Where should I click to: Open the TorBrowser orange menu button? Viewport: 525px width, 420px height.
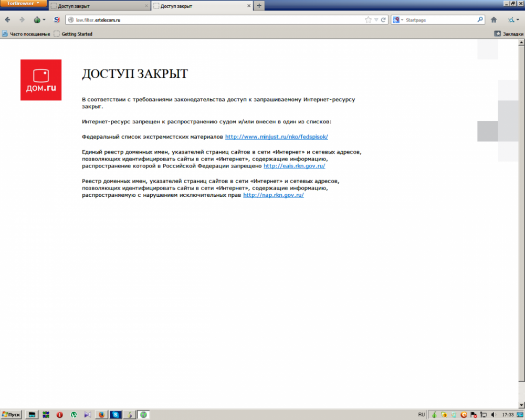pos(23,3)
